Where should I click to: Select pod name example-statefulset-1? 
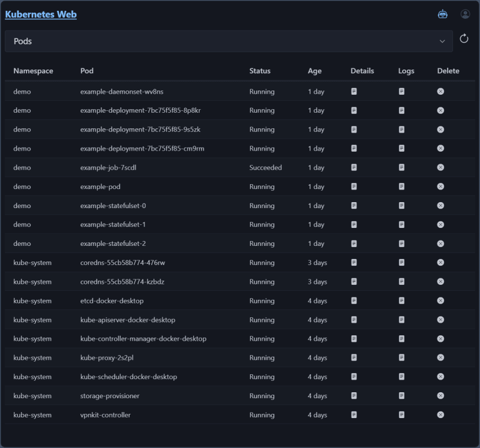[113, 225]
